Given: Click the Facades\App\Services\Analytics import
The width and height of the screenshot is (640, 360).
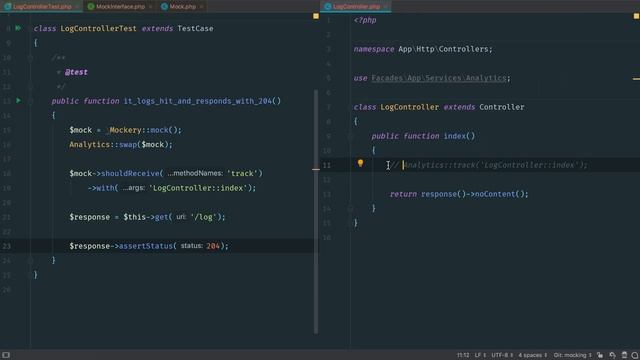Looking at the screenshot, I should click(x=438, y=78).
